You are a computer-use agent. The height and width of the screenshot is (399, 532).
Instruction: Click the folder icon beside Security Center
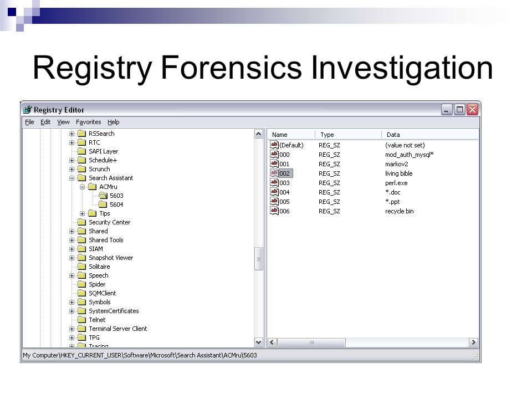(82, 222)
